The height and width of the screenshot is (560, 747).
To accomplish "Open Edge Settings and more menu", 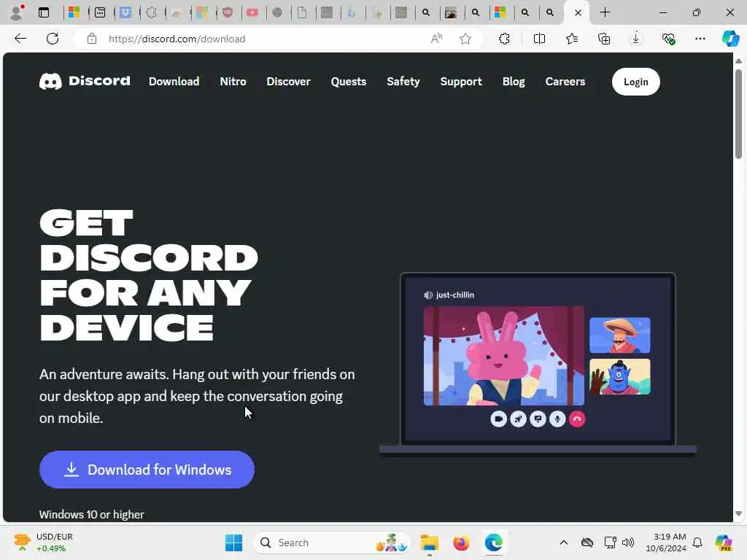I will [700, 39].
